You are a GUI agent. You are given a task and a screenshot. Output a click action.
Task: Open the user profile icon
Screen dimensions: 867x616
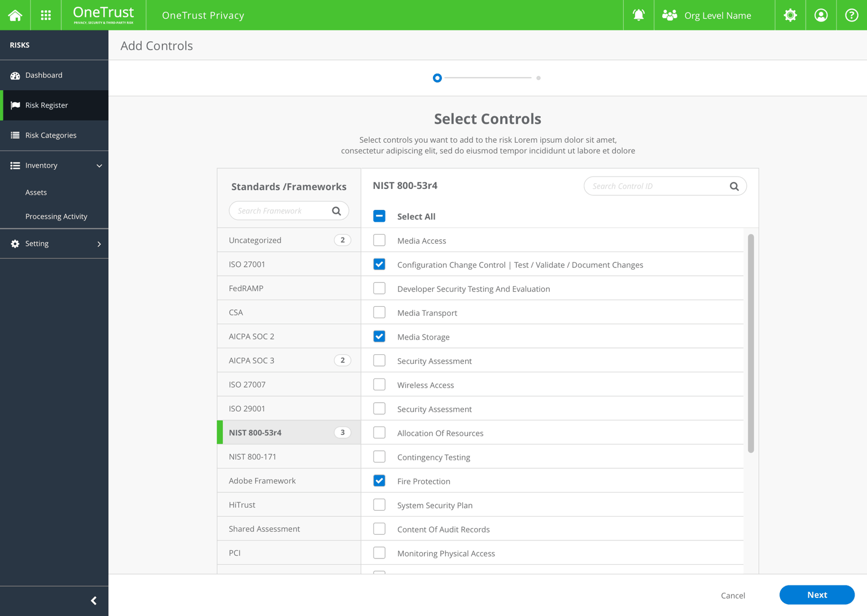click(x=821, y=15)
